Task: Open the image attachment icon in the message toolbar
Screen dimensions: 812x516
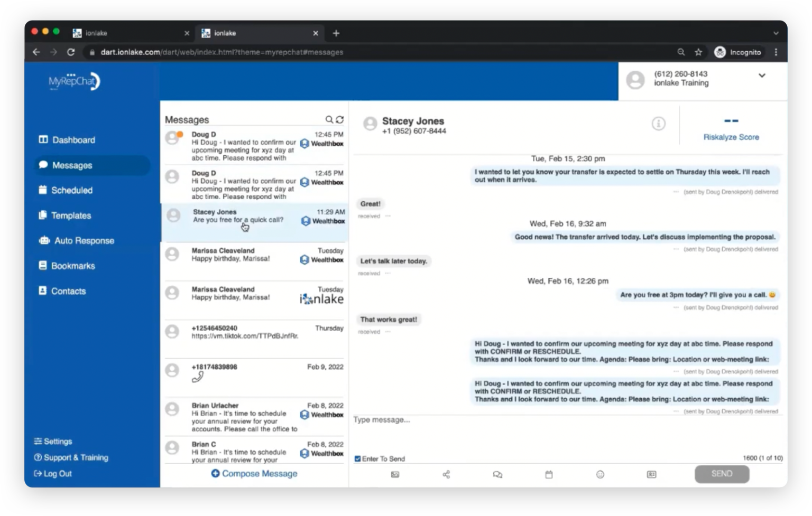Action: pyautogui.click(x=394, y=474)
